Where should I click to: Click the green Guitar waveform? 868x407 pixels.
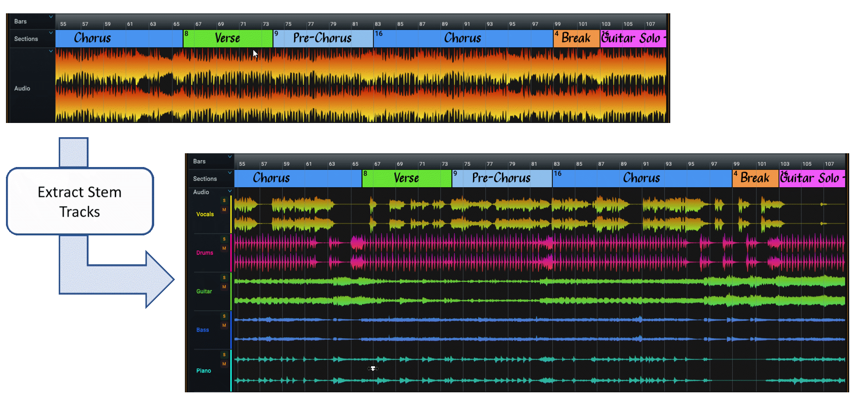[540, 291]
